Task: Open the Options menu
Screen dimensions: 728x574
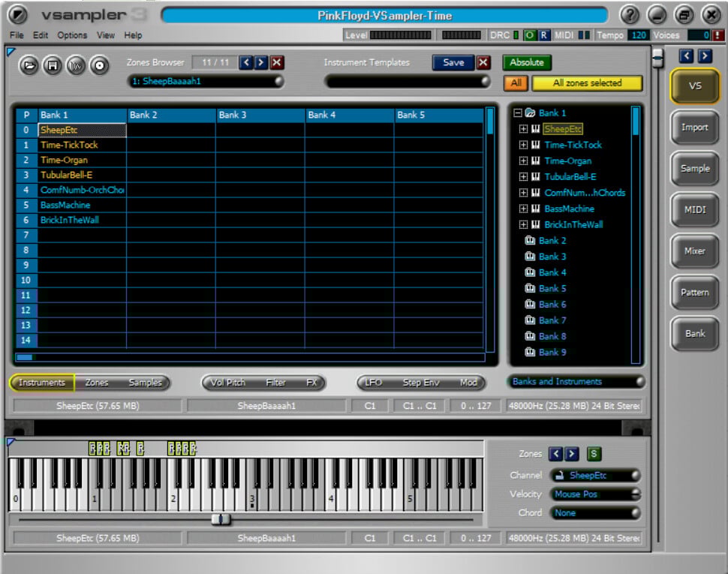Action: [x=72, y=35]
